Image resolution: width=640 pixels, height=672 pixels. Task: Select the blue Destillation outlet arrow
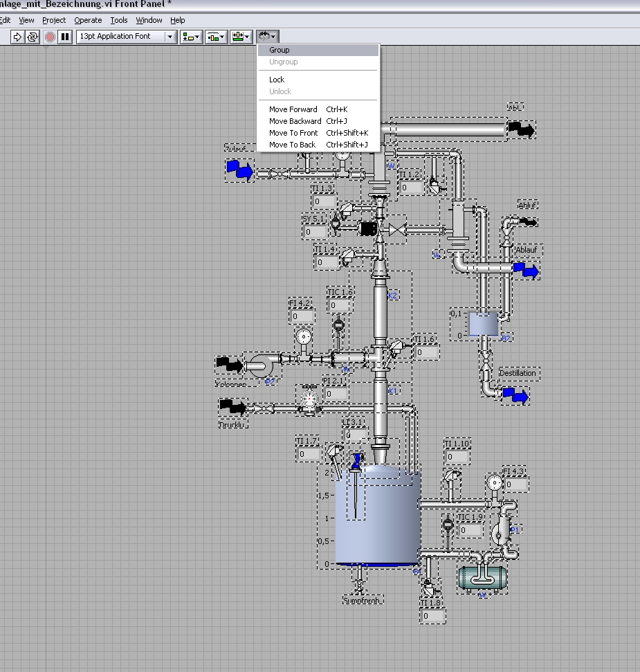[515, 396]
